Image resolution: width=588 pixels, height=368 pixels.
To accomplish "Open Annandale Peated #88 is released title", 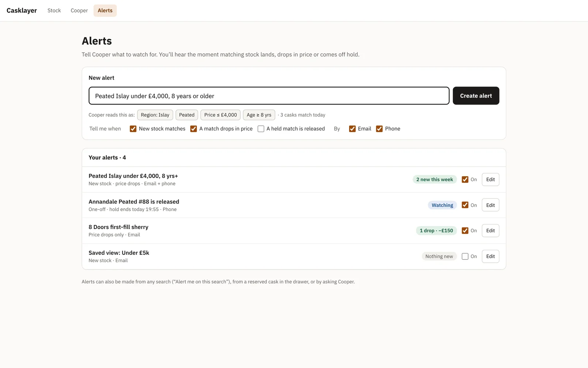I will pos(134,202).
